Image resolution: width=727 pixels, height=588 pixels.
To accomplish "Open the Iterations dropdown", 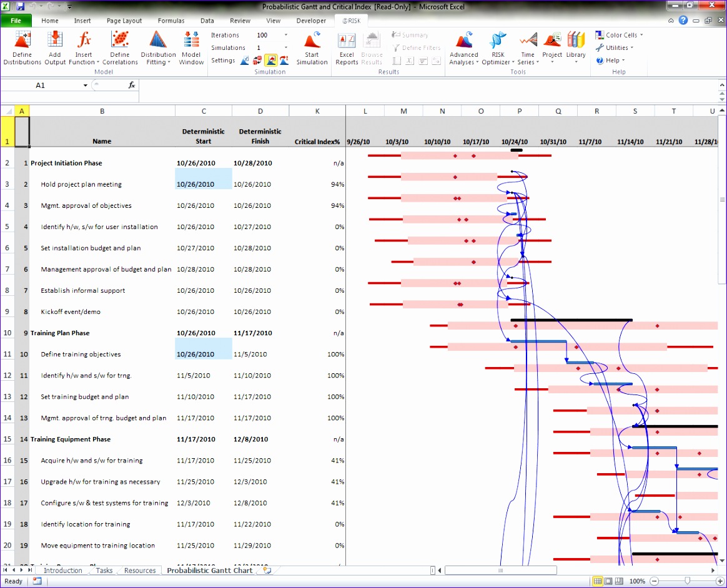I will 285,35.
